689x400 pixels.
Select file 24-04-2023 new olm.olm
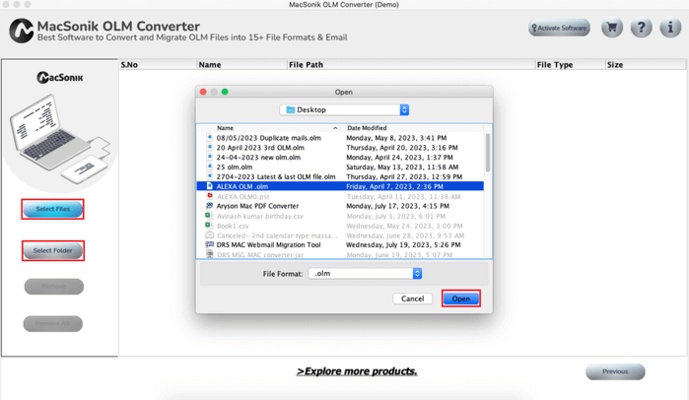[258, 157]
